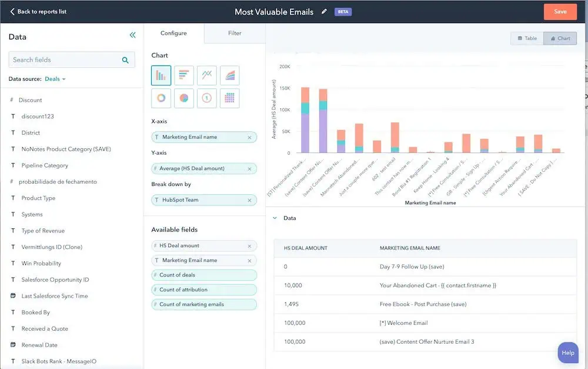Click the HS DEAL AMOUNT column header
588x369 pixels.
coord(305,248)
